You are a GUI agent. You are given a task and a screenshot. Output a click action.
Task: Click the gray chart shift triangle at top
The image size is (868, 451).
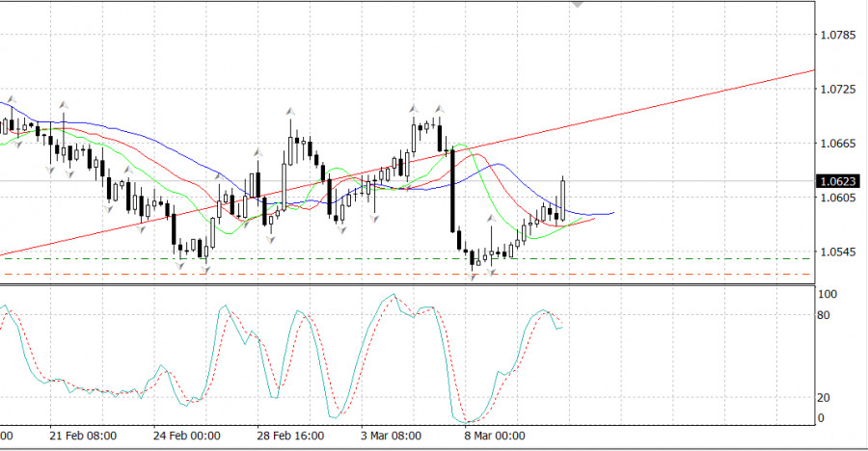pyautogui.click(x=578, y=4)
